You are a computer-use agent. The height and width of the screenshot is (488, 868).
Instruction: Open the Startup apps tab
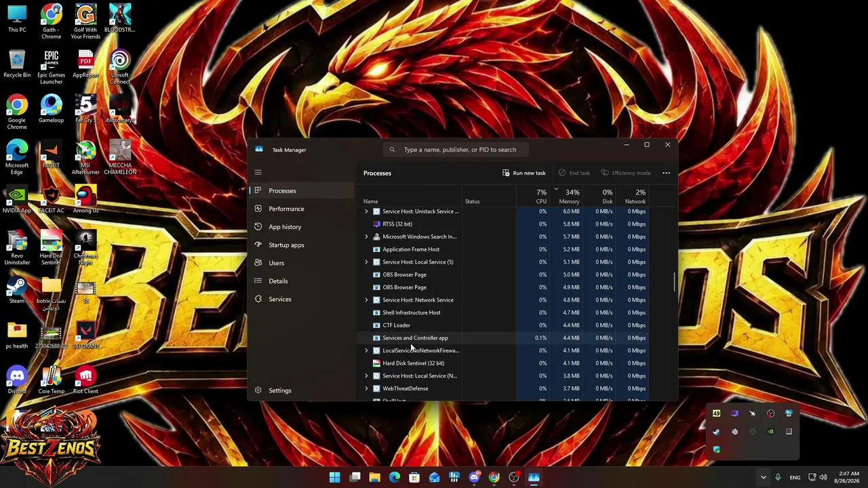[302, 245]
